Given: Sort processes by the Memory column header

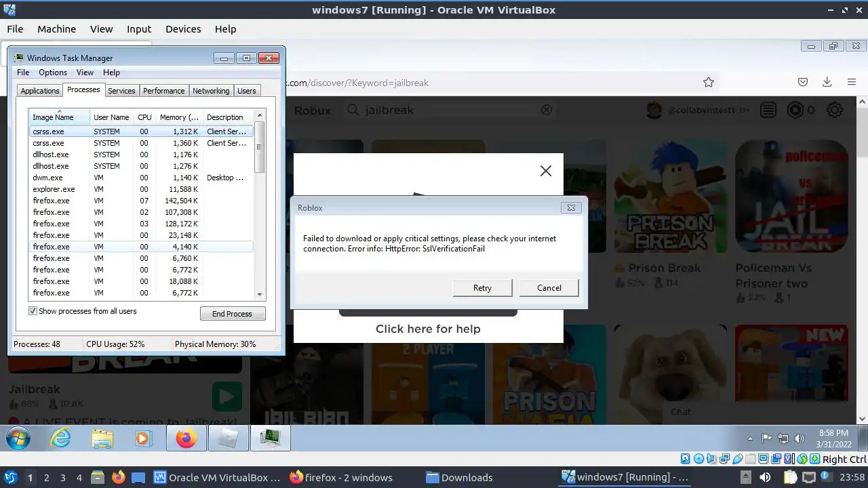Looking at the screenshot, I should 179,117.
